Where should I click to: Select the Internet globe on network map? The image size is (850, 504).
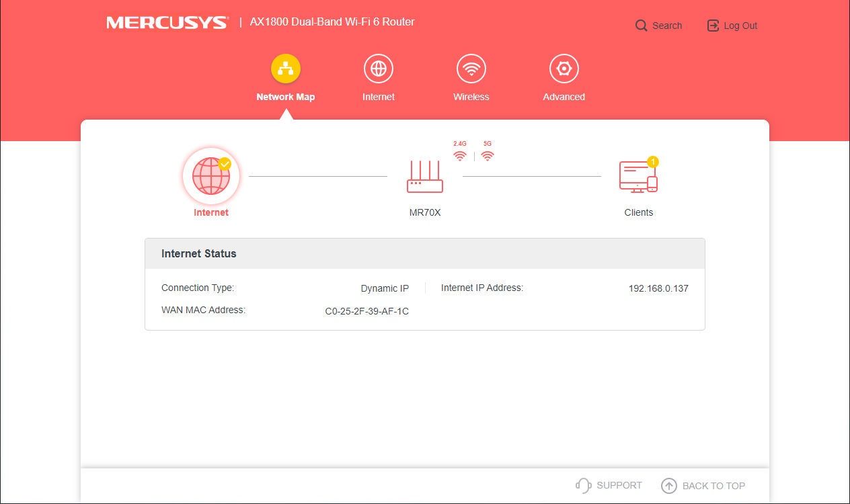click(x=211, y=176)
